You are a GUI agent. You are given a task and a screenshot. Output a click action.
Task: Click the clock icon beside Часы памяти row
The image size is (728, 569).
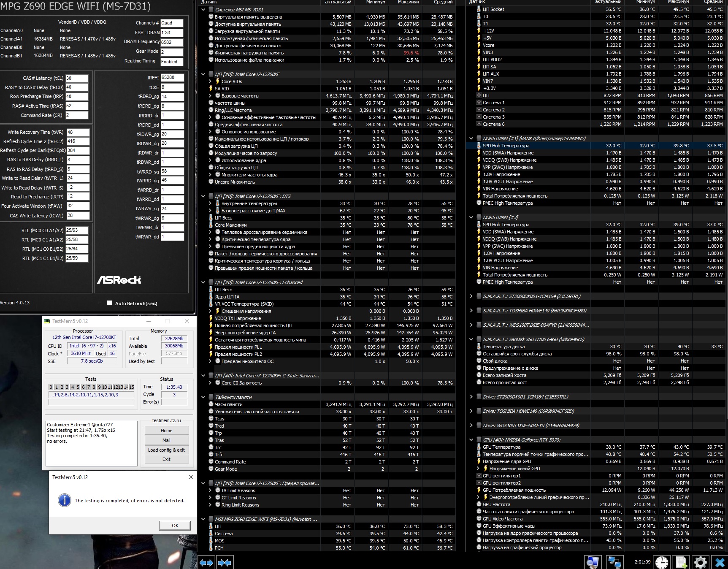tap(211, 404)
